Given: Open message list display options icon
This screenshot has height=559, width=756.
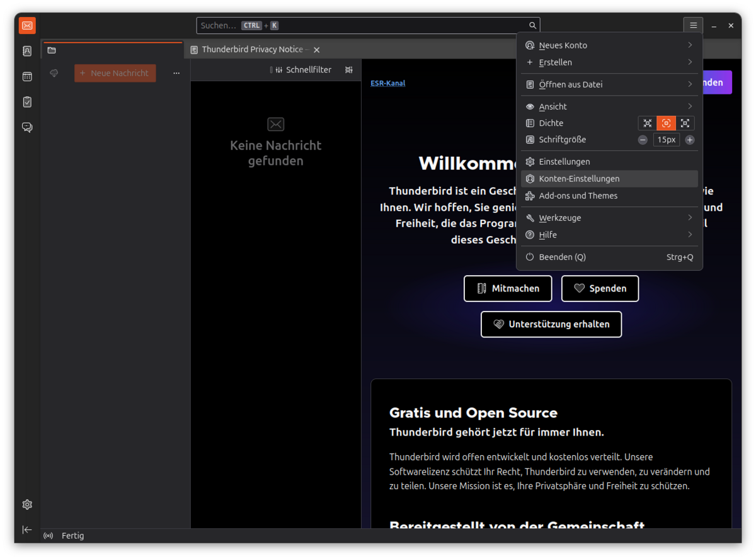Looking at the screenshot, I should [348, 70].
